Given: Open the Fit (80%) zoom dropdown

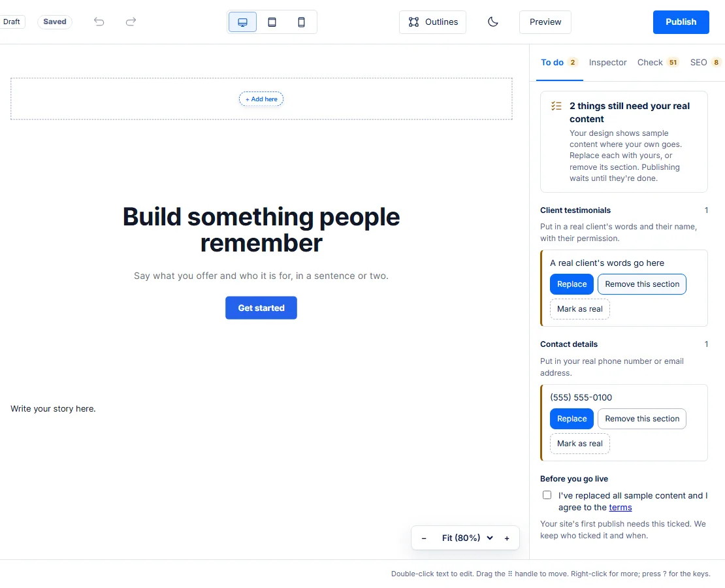Looking at the screenshot, I should 467,538.
